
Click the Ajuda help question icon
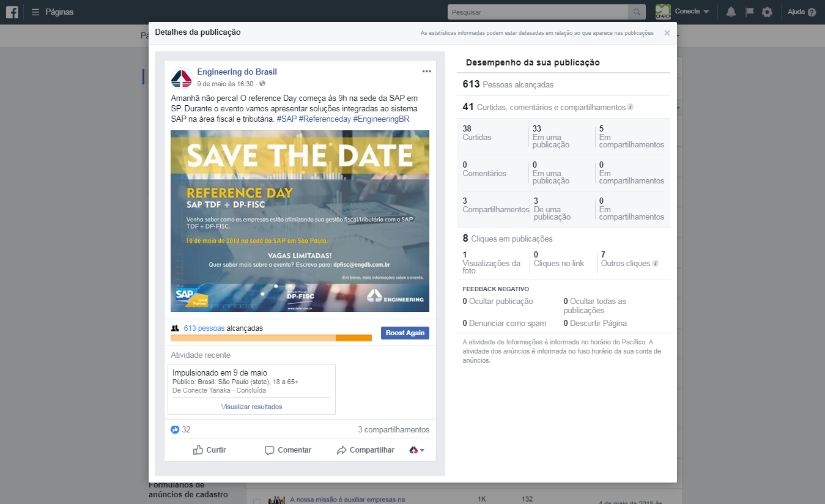point(812,12)
